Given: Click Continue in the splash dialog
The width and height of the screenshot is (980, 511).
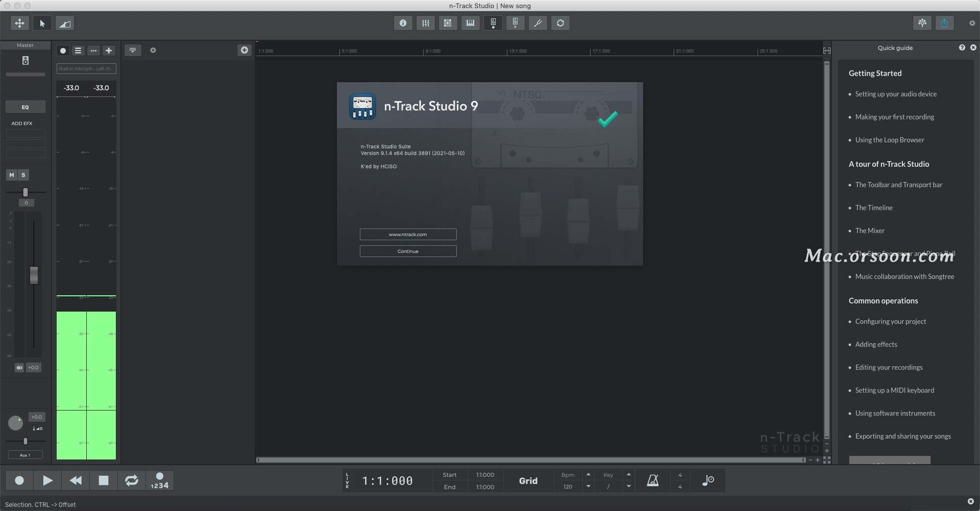Looking at the screenshot, I should 408,251.
